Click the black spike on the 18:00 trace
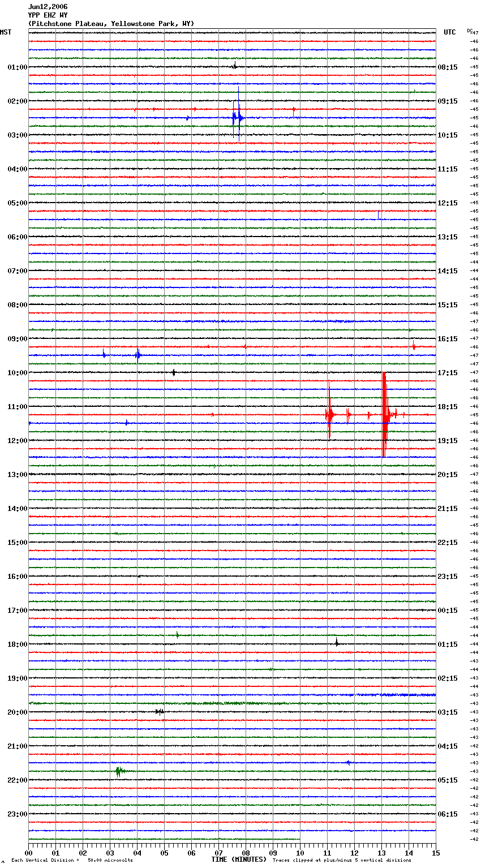The image size is (481, 868). [x=337, y=642]
